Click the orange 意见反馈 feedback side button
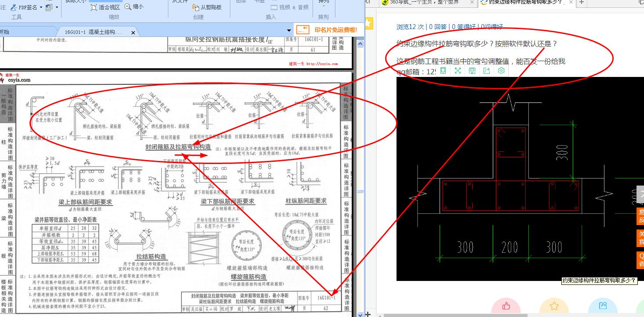The width and height of the screenshot is (644, 317). 640,215
